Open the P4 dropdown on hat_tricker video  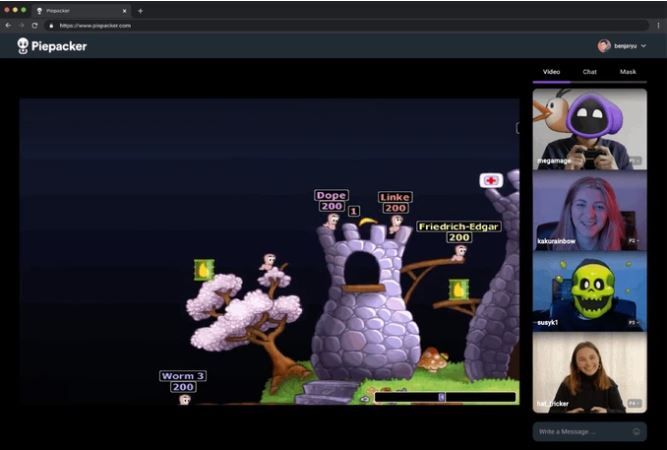pos(634,403)
